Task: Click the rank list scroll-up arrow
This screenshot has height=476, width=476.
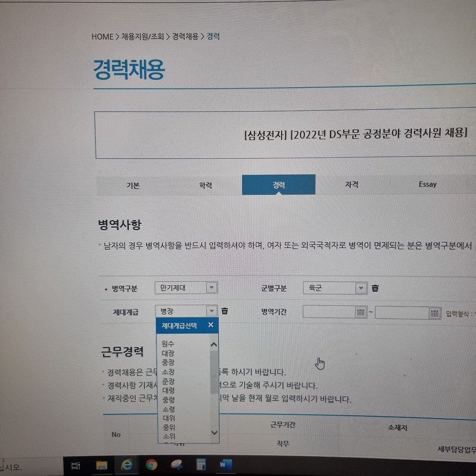Action: pyautogui.click(x=214, y=345)
